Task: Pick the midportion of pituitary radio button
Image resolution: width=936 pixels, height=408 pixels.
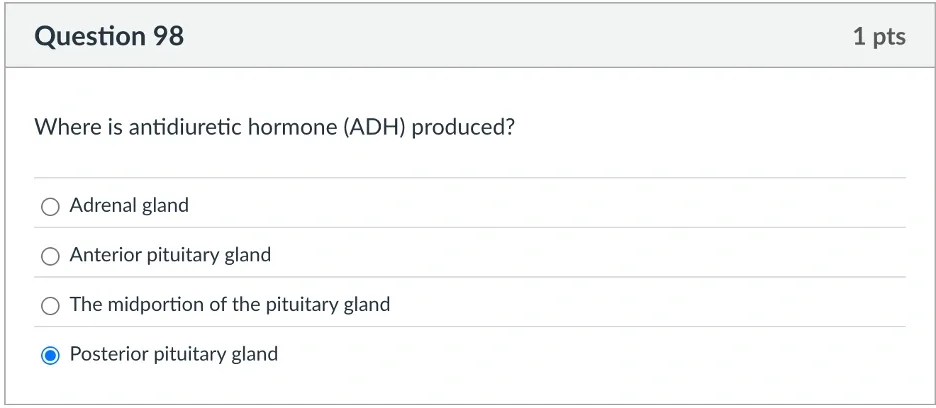Action: (50, 306)
